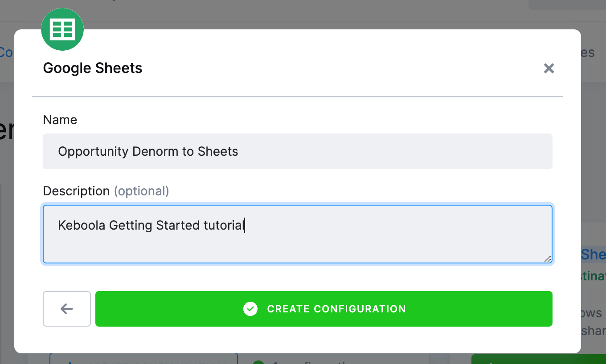
Task: Go back using the left arrow button
Action: (67, 309)
